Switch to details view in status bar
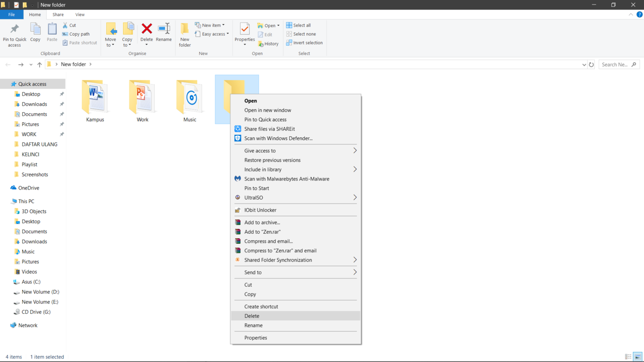The width and height of the screenshot is (644, 362). (x=628, y=357)
